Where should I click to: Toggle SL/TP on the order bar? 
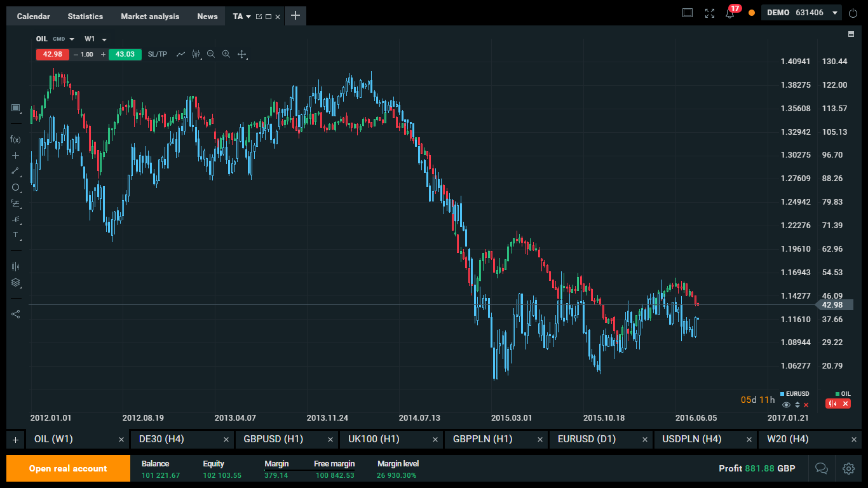[158, 55]
